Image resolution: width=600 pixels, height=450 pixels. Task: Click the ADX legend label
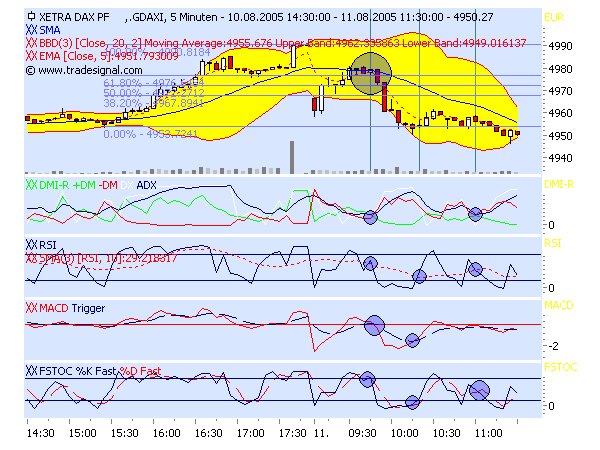(146, 185)
